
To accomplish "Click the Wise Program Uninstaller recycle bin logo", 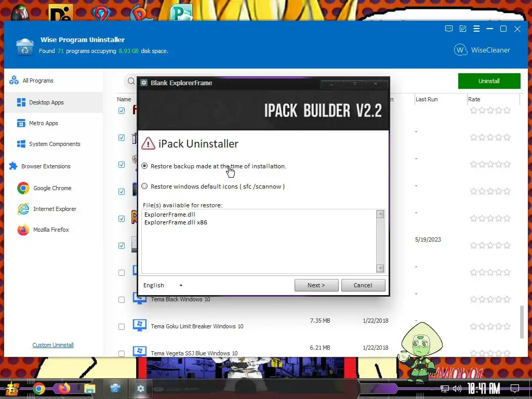I will tap(25, 46).
